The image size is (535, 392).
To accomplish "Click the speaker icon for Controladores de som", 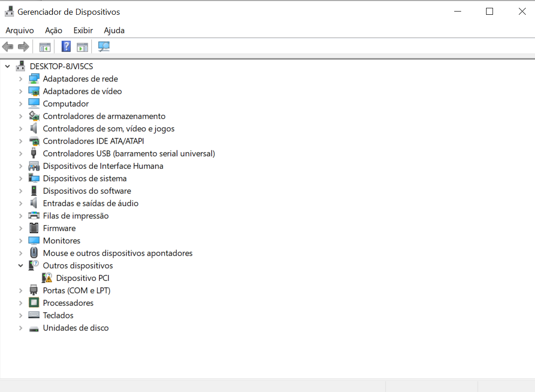I will click(x=33, y=129).
